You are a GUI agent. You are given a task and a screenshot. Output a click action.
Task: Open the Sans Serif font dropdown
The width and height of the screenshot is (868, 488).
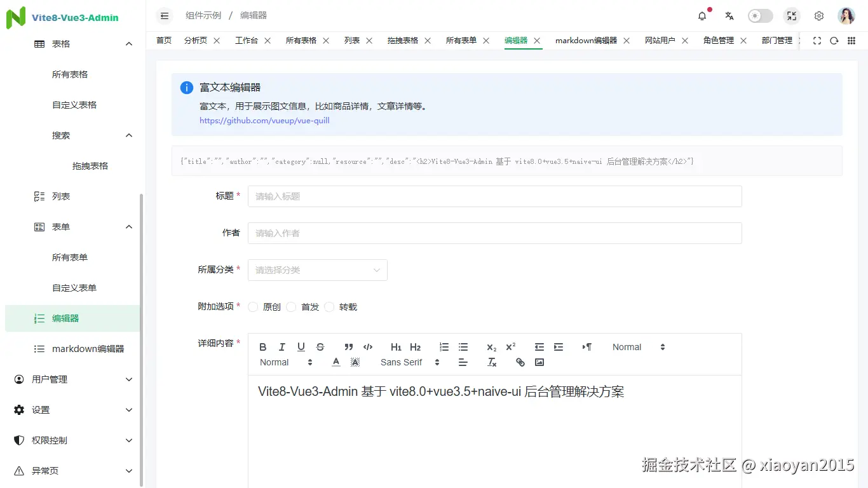410,362
